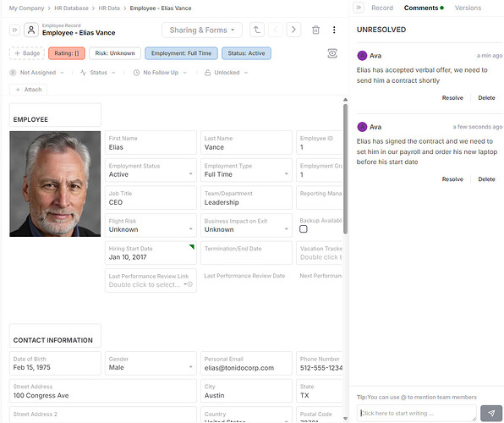Screen dimensions: 504x423
Task: Open the three-dot more options menu
Action: click(334, 30)
